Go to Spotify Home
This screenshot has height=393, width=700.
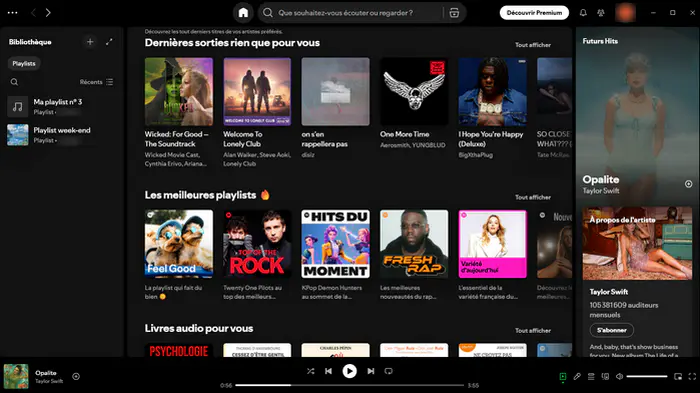[x=243, y=13]
